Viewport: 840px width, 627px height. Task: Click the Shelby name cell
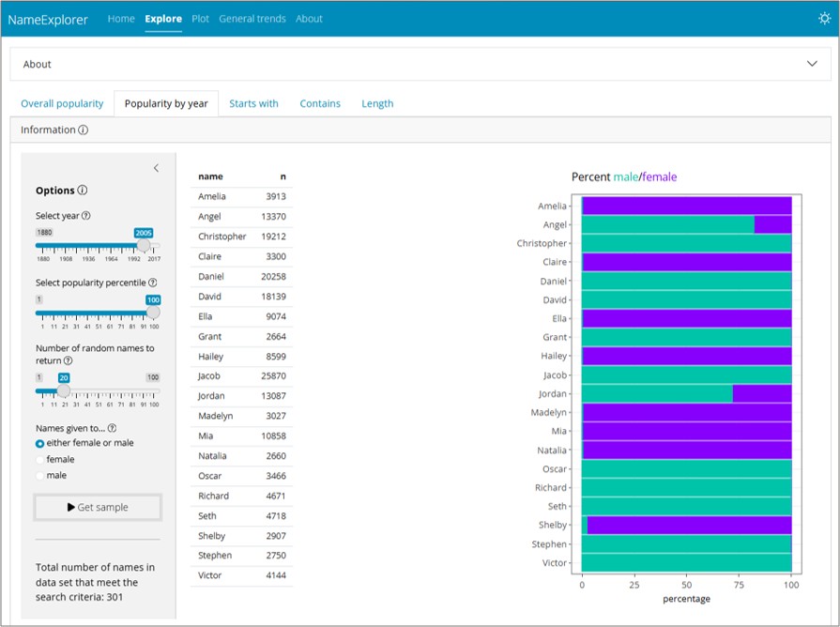(211, 536)
